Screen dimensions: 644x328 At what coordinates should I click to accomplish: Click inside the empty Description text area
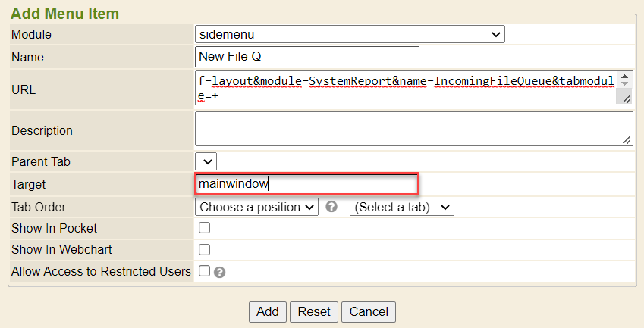(410, 129)
